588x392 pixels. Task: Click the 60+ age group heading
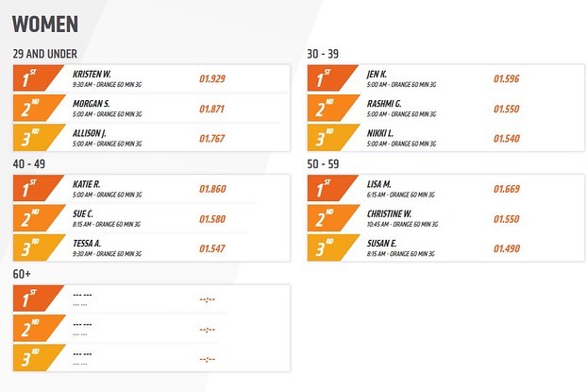(x=23, y=273)
